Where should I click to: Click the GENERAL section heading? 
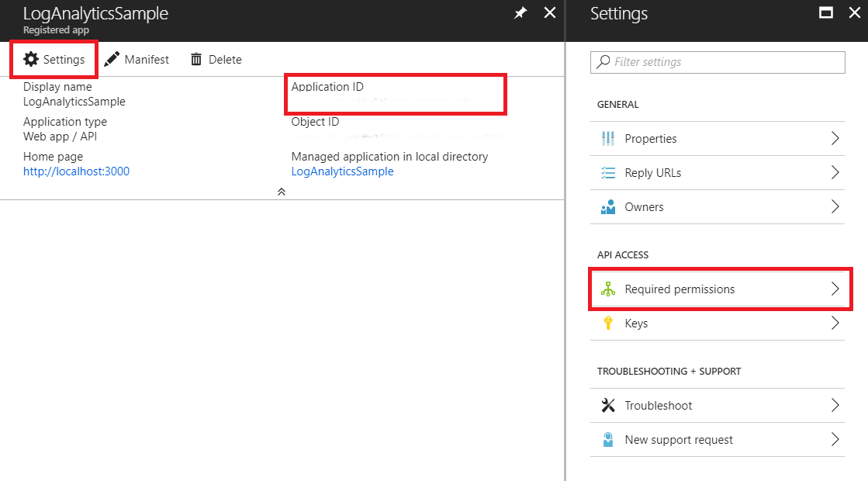pos(617,105)
